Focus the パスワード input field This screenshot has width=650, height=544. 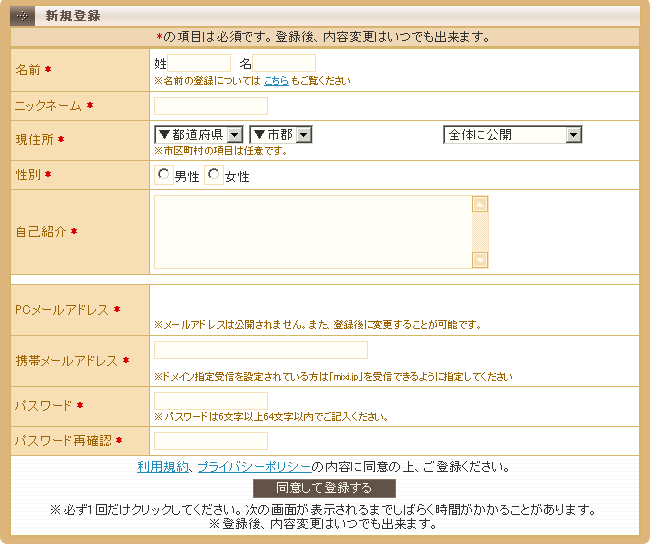click(x=211, y=401)
